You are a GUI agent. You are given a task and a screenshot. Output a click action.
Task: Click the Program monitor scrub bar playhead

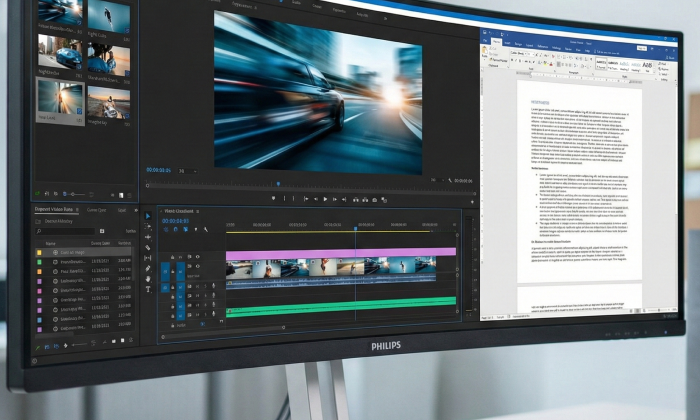(x=278, y=183)
